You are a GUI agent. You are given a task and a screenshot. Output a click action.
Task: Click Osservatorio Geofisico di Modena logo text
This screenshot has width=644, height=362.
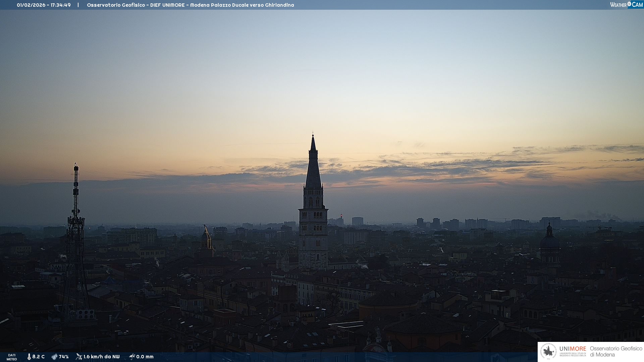[616, 351]
